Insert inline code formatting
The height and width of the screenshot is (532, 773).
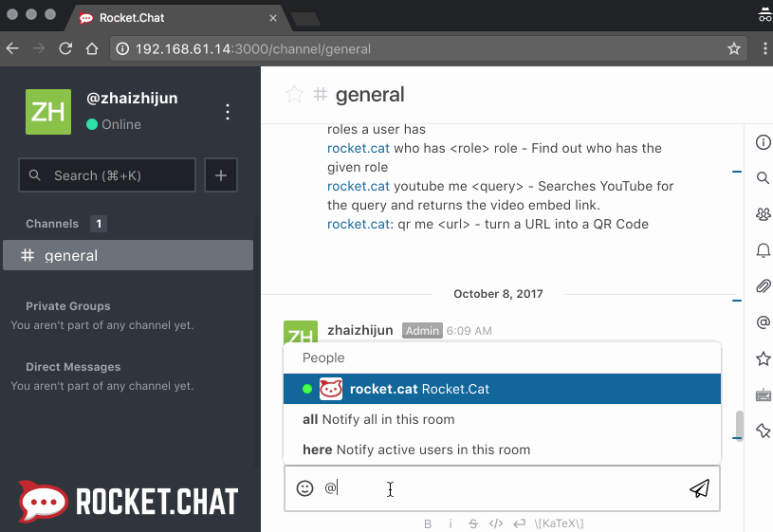[496, 523]
